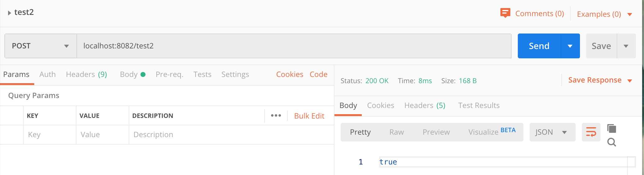Switch to the request Headers (9) tab

pos(86,74)
